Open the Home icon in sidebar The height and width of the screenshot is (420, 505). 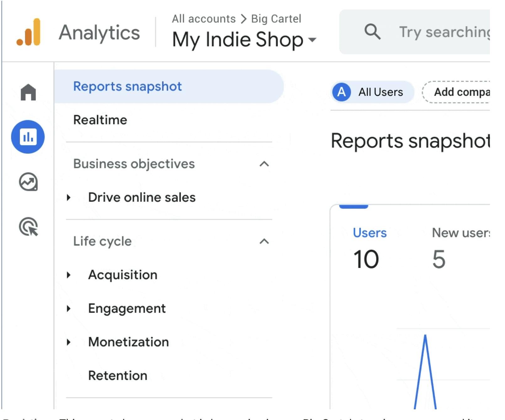(x=28, y=92)
